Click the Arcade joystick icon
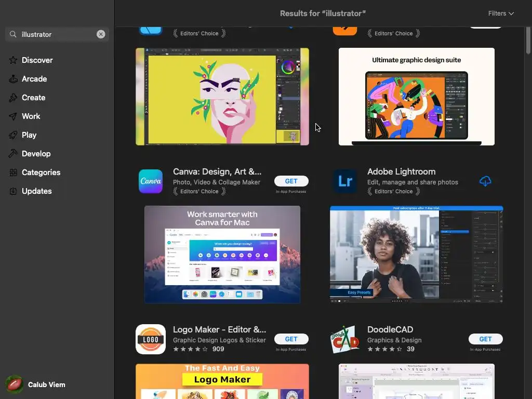The width and height of the screenshot is (532, 399). click(x=13, y=79)
